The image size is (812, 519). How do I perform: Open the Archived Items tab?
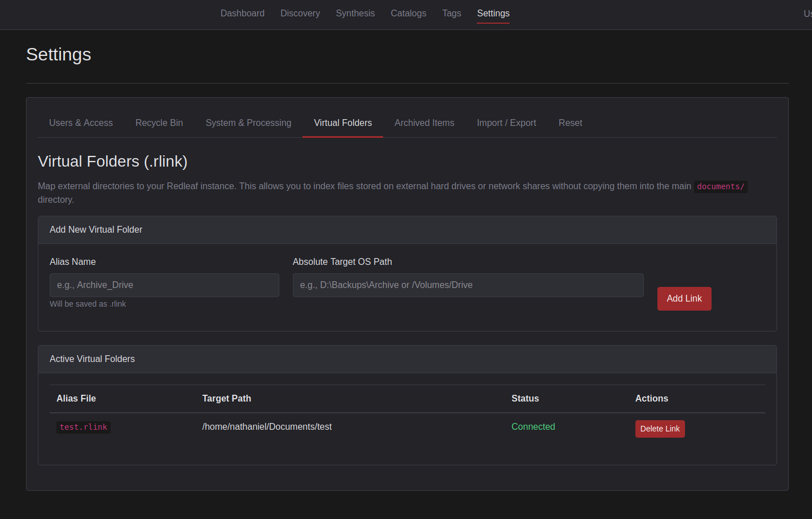[424, 123]
